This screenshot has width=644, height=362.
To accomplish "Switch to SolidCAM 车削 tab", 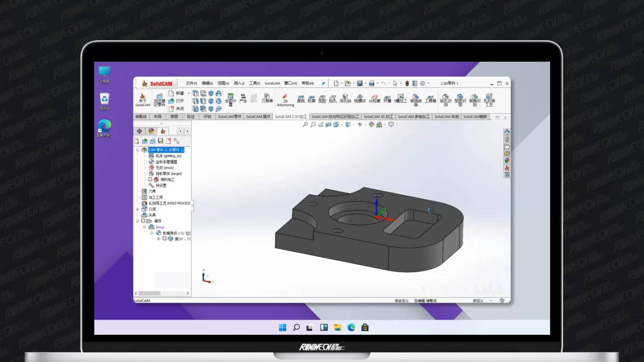I will pyautogui.click(x=447, y=117).
